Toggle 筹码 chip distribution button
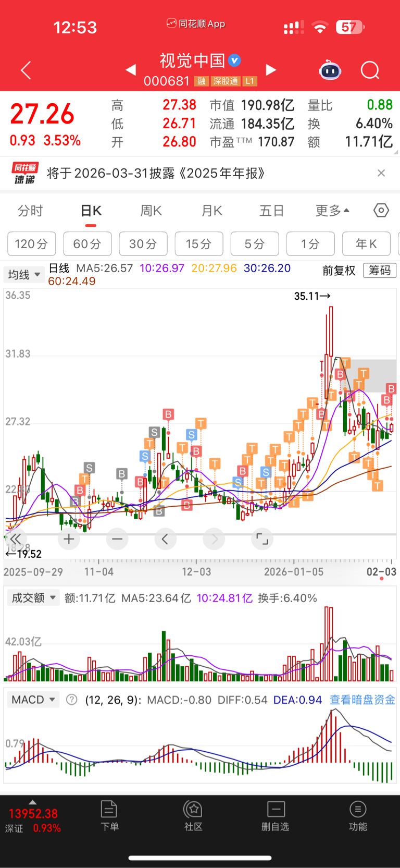400x868 pixels. [x=380, y=270]
